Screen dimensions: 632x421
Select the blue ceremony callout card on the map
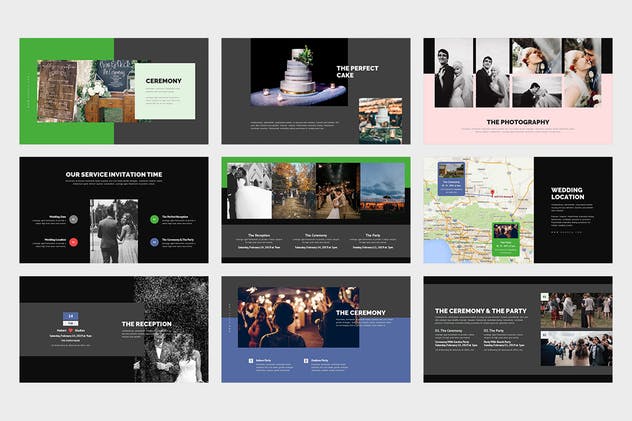click(451, 179)
